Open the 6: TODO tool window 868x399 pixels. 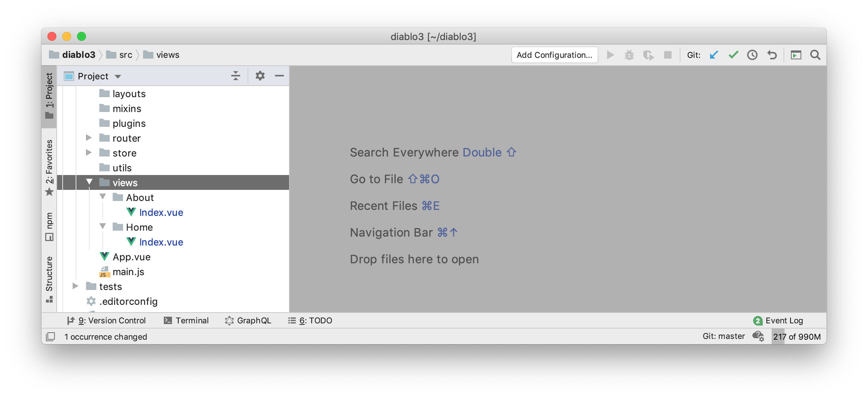(x=310, y=320)
